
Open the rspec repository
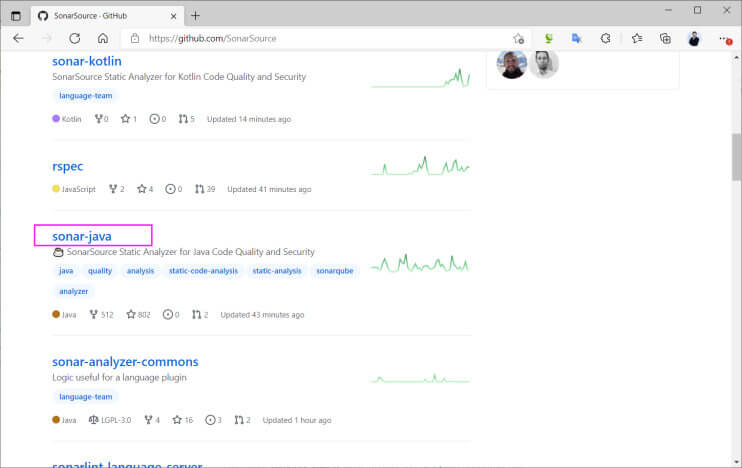tap(67, 166)
